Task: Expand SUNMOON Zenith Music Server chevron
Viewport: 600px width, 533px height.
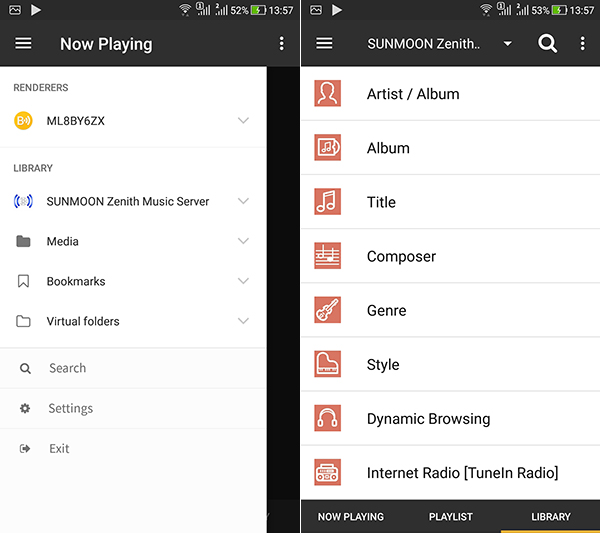Action: (243, 201)
